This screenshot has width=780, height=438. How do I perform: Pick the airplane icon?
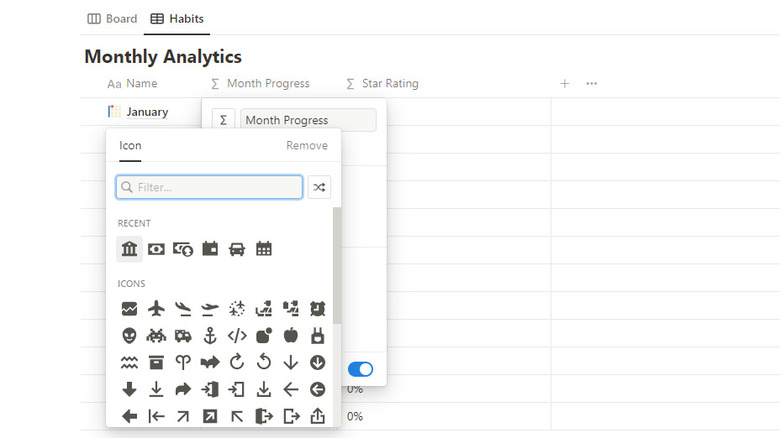pos(156,309)
